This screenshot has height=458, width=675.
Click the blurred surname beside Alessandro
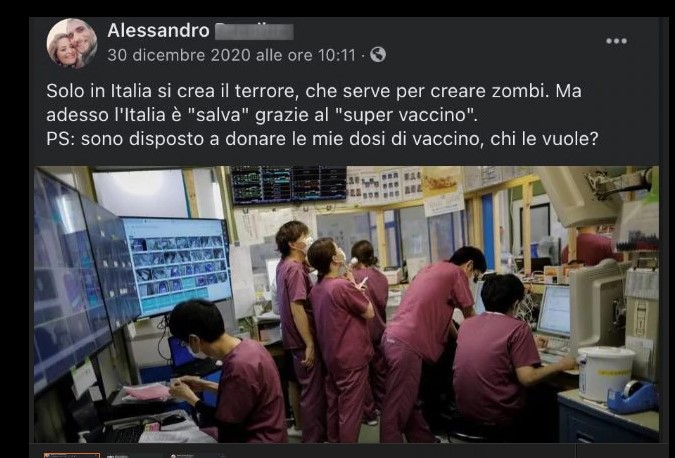(254, 31)
